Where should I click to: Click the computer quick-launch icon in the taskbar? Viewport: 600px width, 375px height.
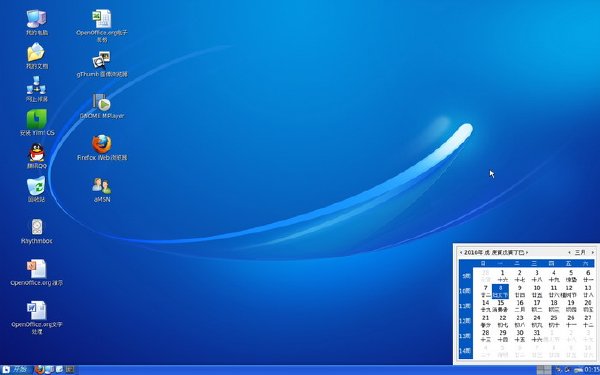tap(49, 370)
